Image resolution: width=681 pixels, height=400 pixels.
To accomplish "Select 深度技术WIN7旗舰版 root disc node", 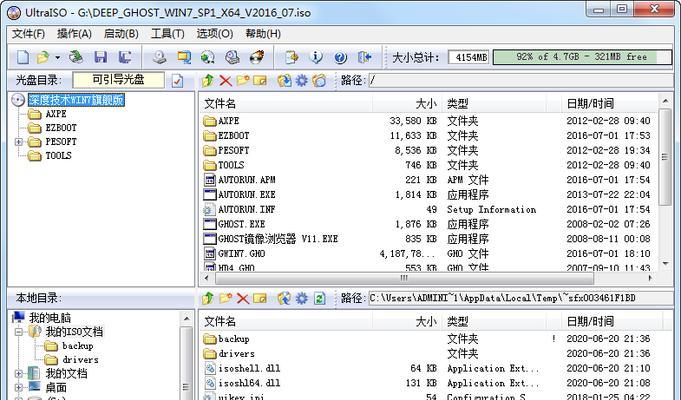I will (x=76, y=100).
